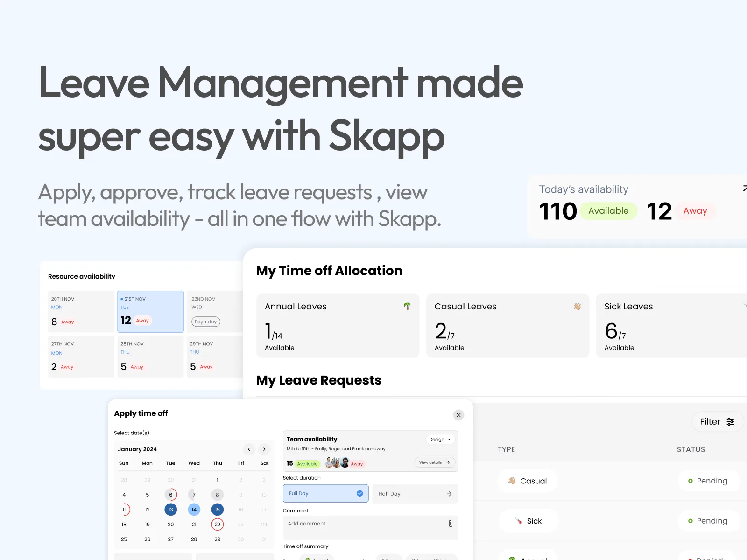This screenshot has height=560, width=747.
Task: Click the 15 Available count in Team availability
Action: click(303, 463)
